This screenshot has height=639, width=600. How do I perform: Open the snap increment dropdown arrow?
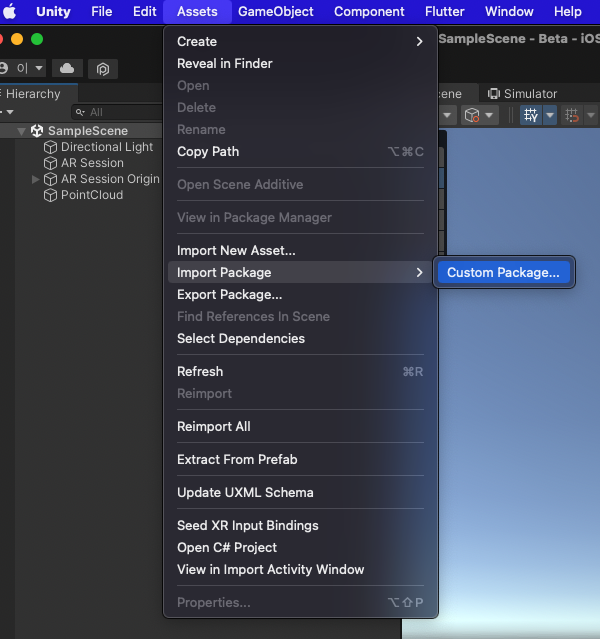[591, 115]
